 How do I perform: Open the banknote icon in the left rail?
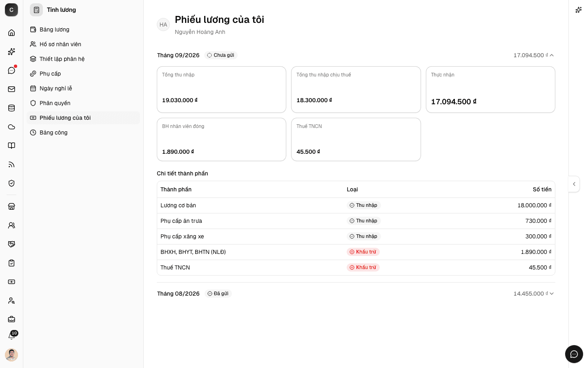tap(11, 282)
